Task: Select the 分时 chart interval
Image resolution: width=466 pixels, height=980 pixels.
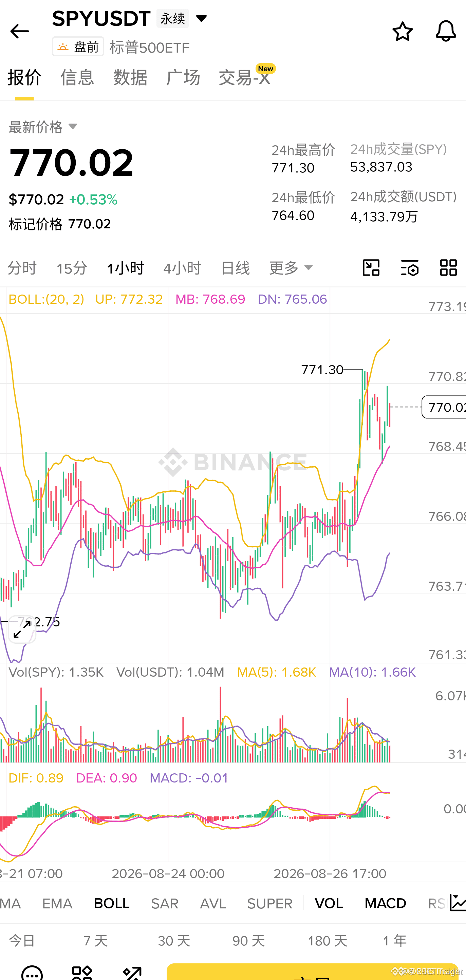Action: [22, 268]
